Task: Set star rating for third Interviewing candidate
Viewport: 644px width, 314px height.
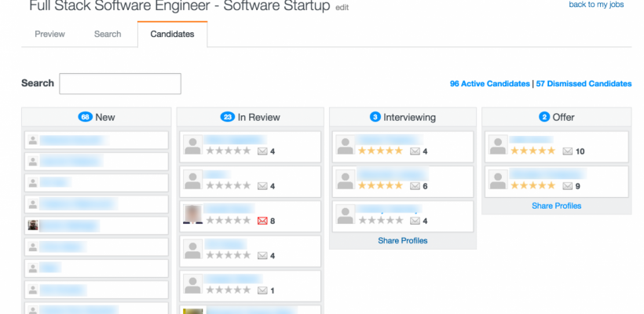Action: click(x=381, y=221)
